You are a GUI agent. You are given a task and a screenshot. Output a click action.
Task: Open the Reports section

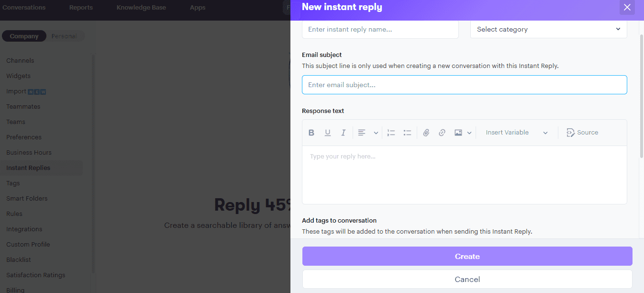point(81,7)
